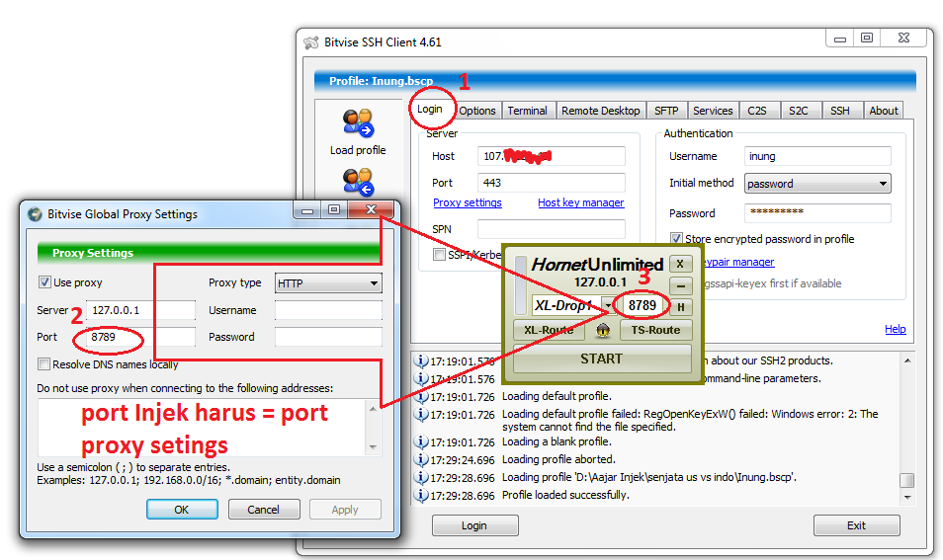
Task: Click the H button in HornetUnlimited
Action: click(x=681, y=307)
